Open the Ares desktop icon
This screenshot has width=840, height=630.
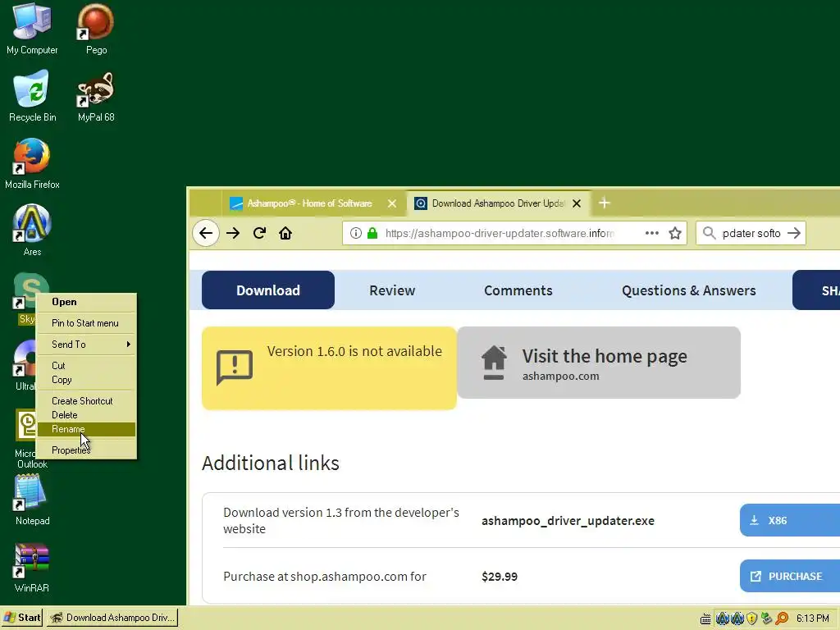click(32, 231)
